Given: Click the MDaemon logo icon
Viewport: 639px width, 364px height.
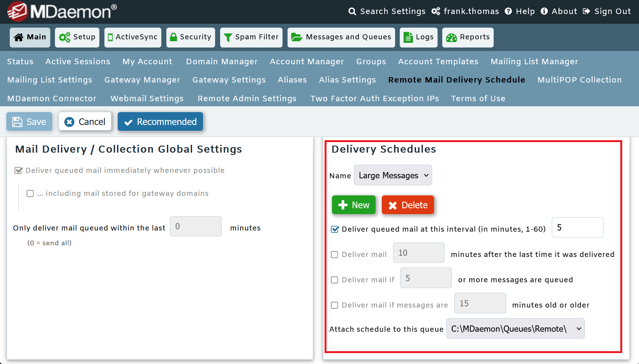Looking at the screenshot, I should coord(19,11).
